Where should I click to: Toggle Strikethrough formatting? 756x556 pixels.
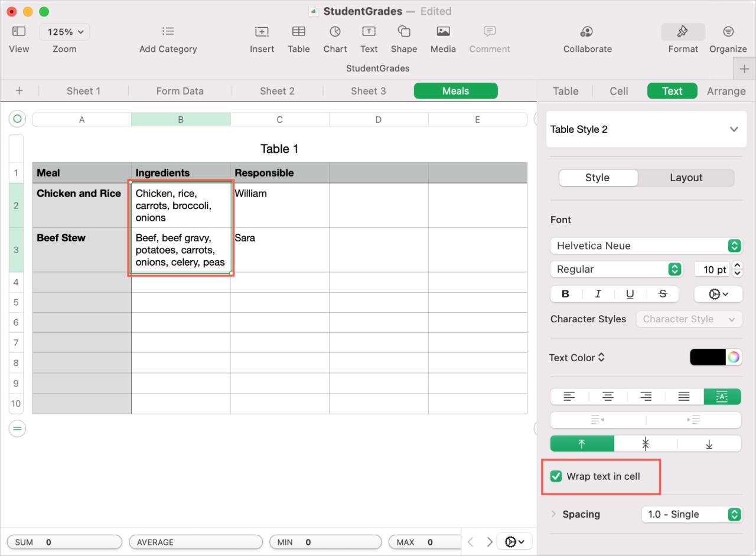tap(662, 294)
